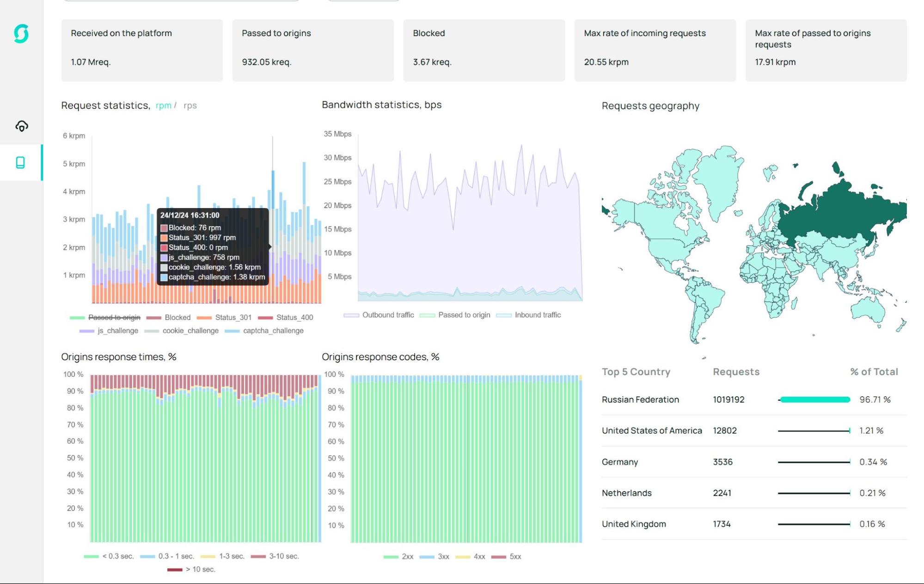Viewport: 924px width, 584px height.
Task: Hide Outbound traffic in the bandwidth chart
Action: (x=387, y=315)
